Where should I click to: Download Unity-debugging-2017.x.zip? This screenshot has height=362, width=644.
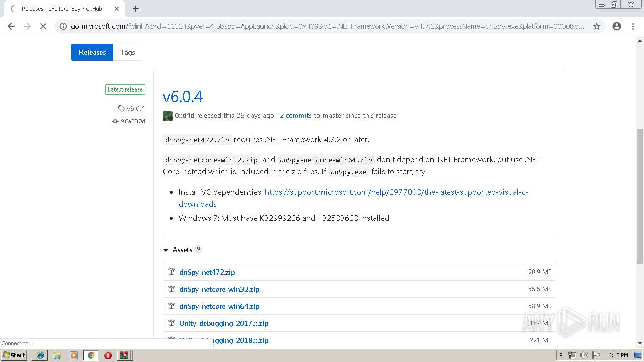(224, 323)
